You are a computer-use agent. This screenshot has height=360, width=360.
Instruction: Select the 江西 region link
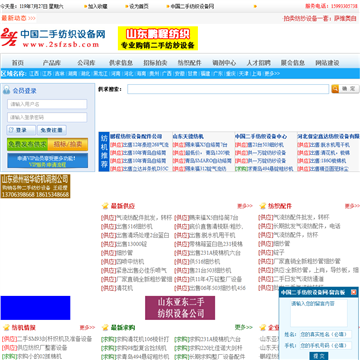(x=34, y=74)
